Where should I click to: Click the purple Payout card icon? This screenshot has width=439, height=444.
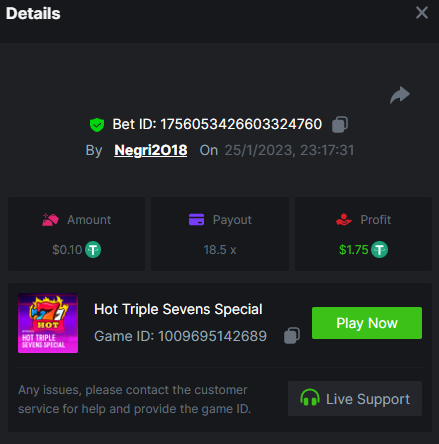196,220
